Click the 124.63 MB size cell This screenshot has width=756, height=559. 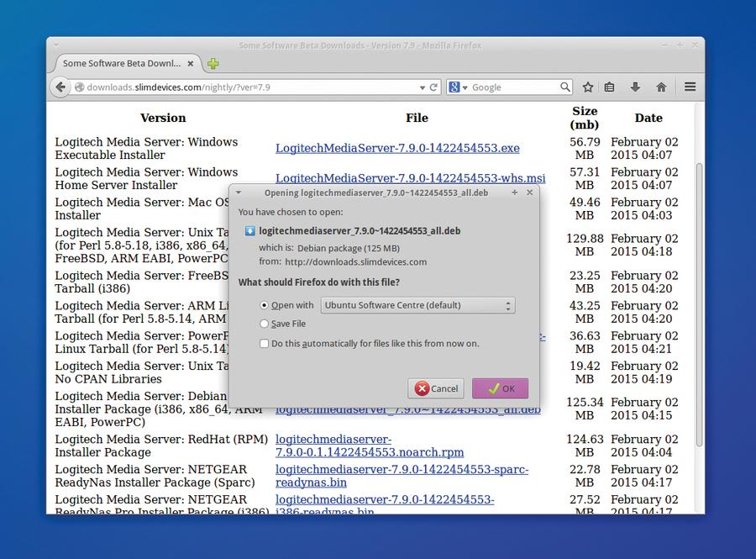click(585, 446)
